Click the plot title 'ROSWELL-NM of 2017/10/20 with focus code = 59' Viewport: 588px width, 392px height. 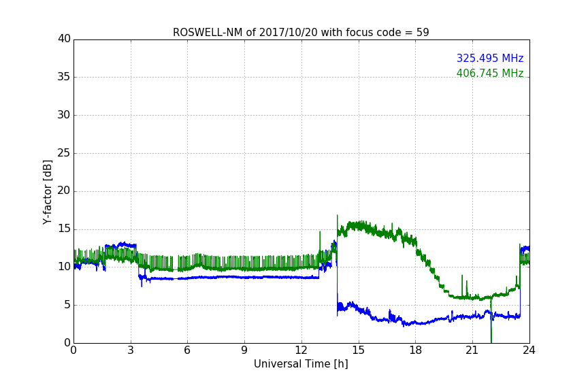click(x=301, y=33)
